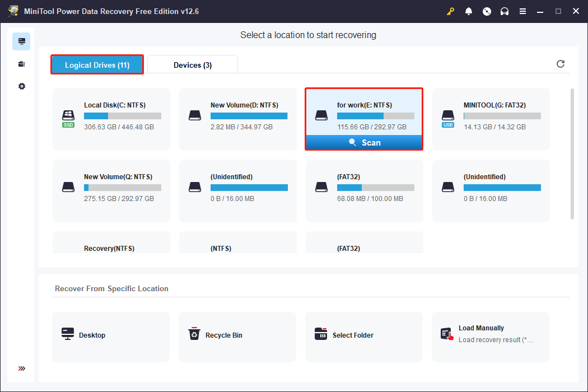The height and width of the screenshot is (392, 588).
Task: Contact support via the headset icon
Action: click(x=505, y=11)
